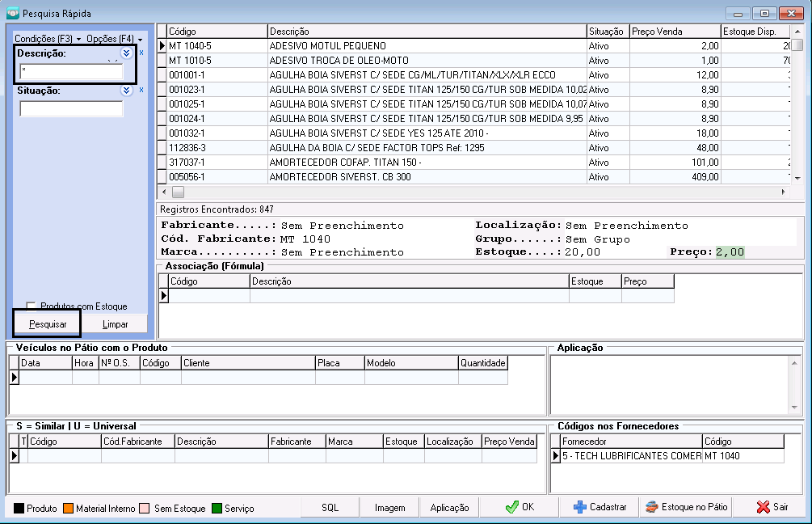812x524 pixels.
Task: Click the Preço Venda column header
Action: coord(675,31)
